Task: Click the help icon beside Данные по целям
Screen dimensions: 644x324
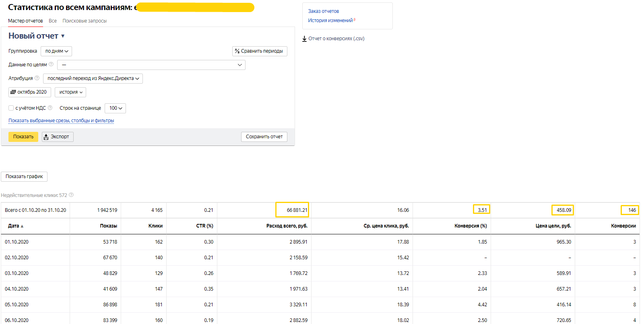Action: (x=51, y=64)
